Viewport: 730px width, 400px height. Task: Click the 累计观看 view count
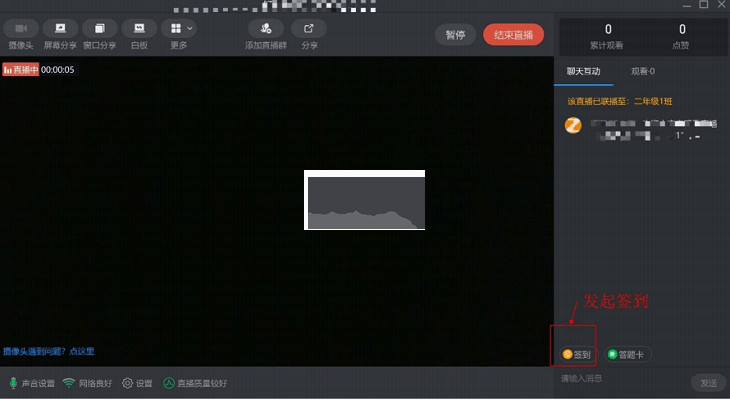pos(607,36)
